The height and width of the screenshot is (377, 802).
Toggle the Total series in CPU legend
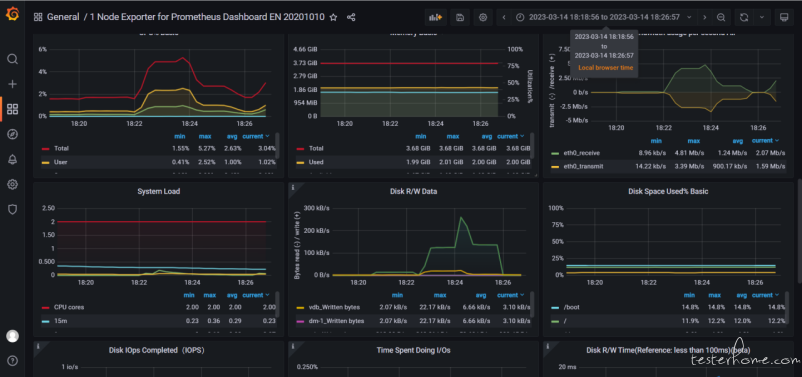pyautogui.click(x=61, y=148)
